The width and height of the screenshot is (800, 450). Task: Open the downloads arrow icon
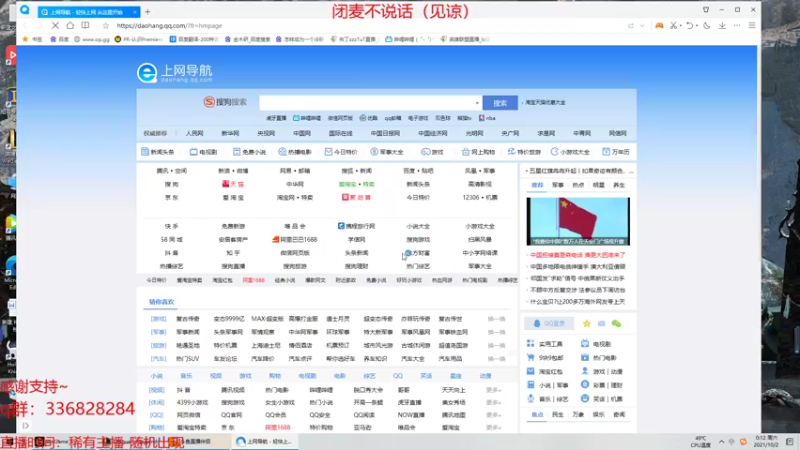point(722,26)
